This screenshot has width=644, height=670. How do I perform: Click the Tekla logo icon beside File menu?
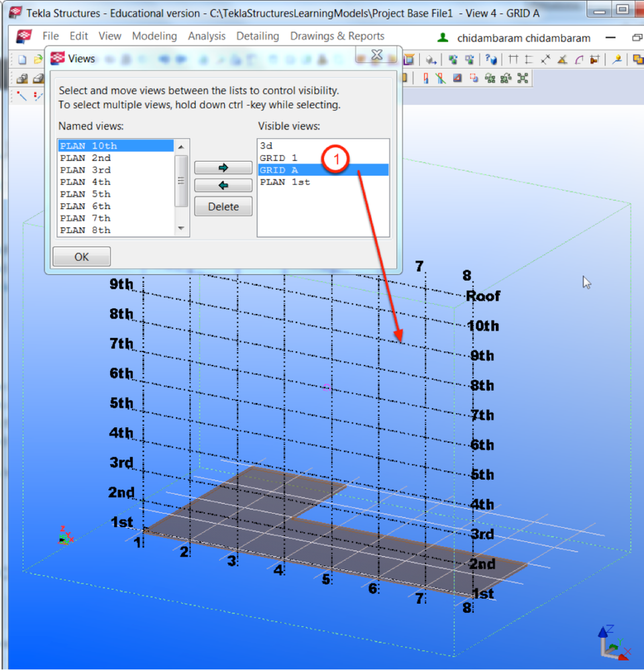coord(24,36)
